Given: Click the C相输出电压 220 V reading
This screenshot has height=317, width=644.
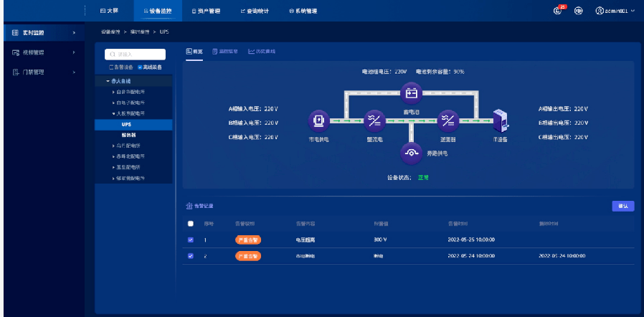Looking at the screenshot, I should [x=563, y=137].
